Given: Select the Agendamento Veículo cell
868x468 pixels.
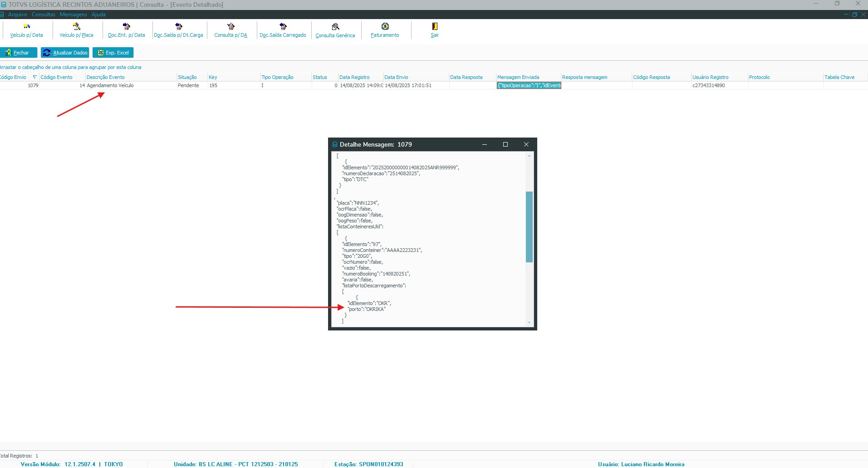Looking at the screenshot, I should 131,85.
